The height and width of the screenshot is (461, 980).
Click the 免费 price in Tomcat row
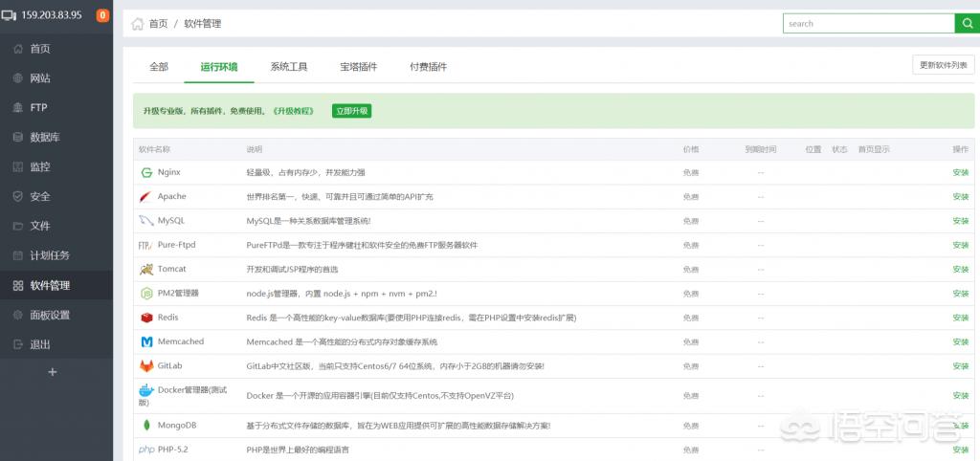(691, 269)
